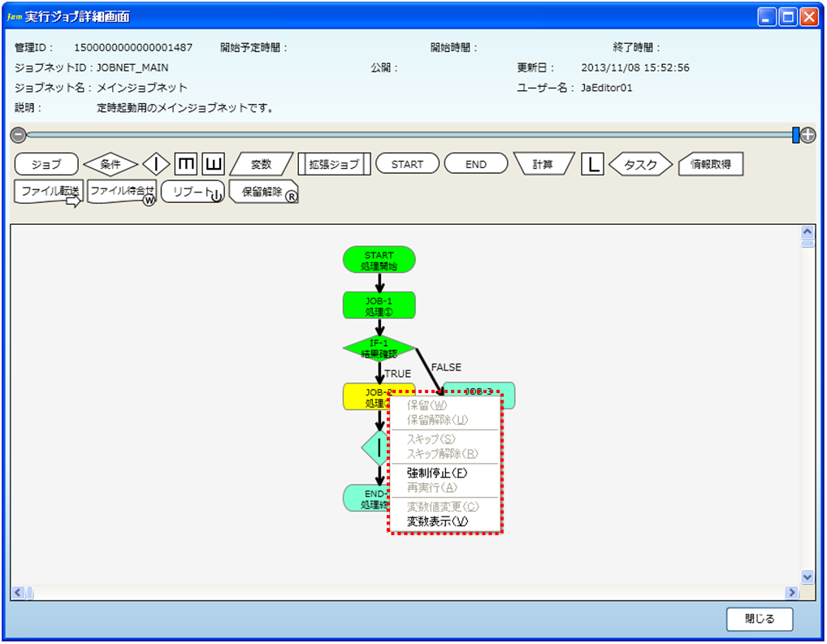
Task: Select the ジョブ (Job) icon in palette
Action: tap(46, 164)
